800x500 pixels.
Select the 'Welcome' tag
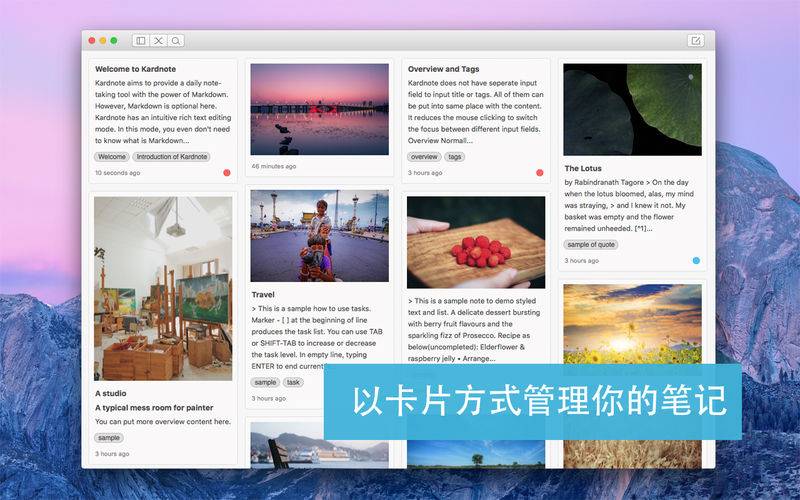click(x=112, y=157)
